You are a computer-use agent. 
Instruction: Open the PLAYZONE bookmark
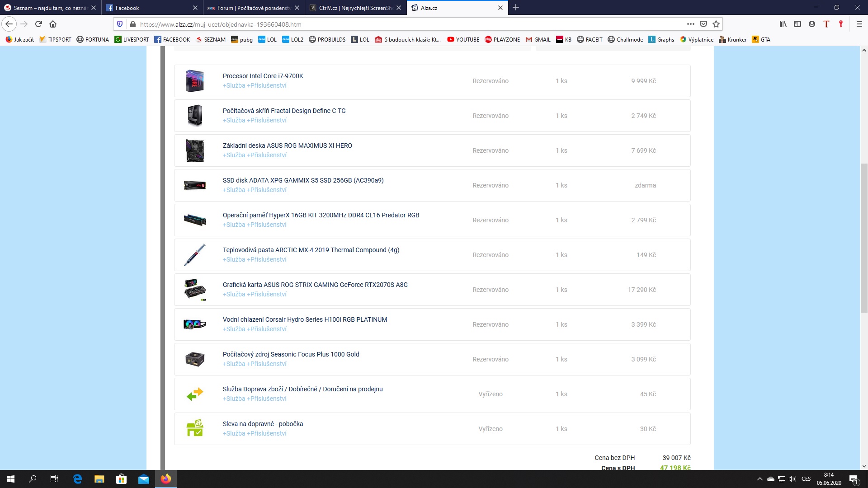click(502, 39)
